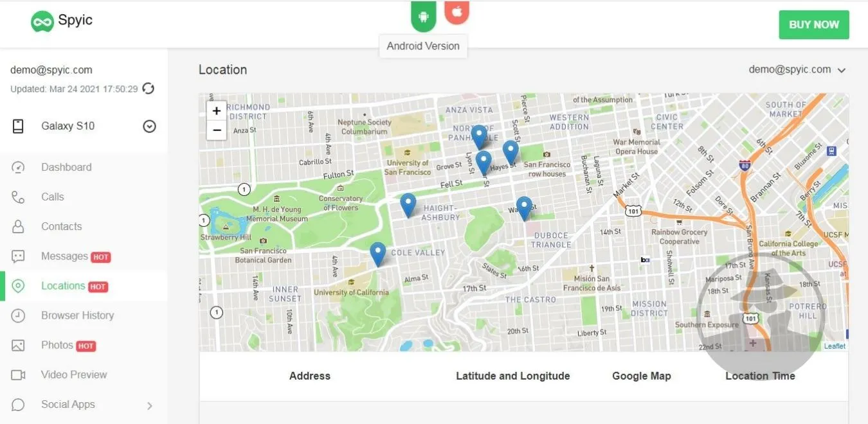The width and height of the screenshot is (868, 424).
Task: Click the MISSION DISTRICT label on map
Action: (x=649, y=308)
